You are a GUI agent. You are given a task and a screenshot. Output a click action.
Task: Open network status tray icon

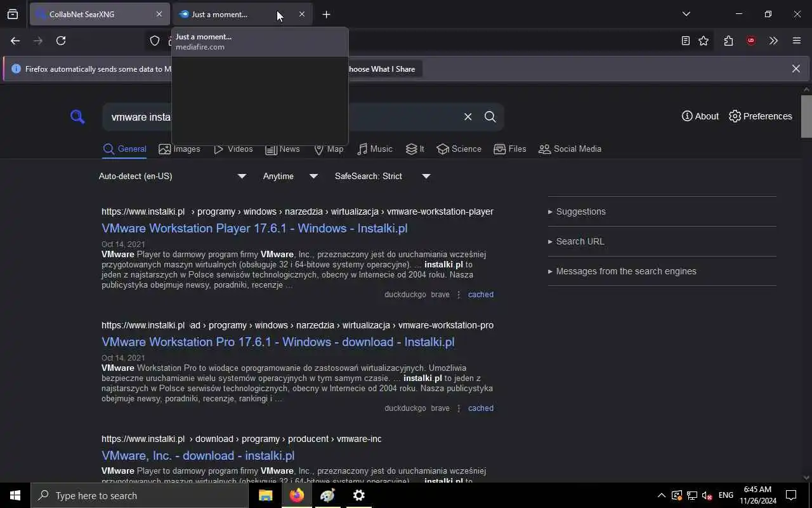pyautogui.click(x=692, y=495)
